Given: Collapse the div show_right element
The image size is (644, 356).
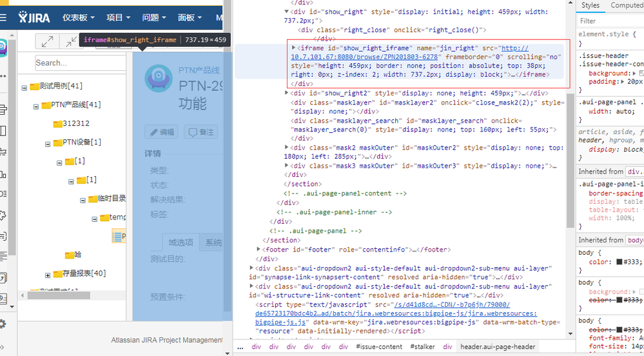Looking at the screenshot, I should [x=287, y=12].
